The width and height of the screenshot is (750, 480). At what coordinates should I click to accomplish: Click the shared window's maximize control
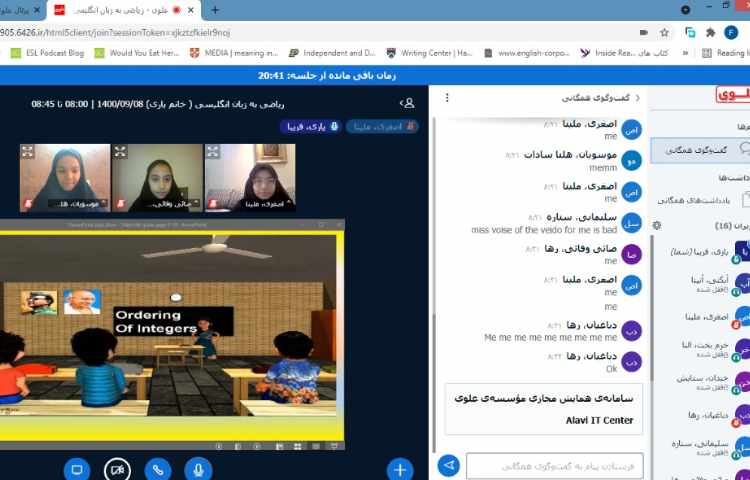tap(321, 224)
